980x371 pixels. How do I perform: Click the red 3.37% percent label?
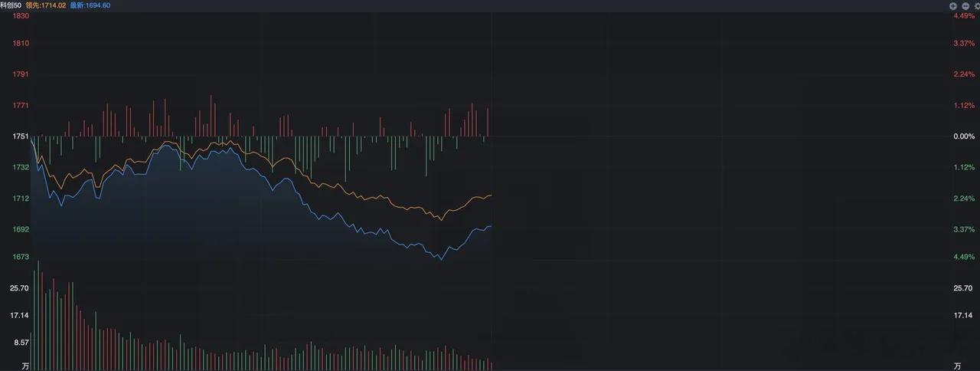964,44
